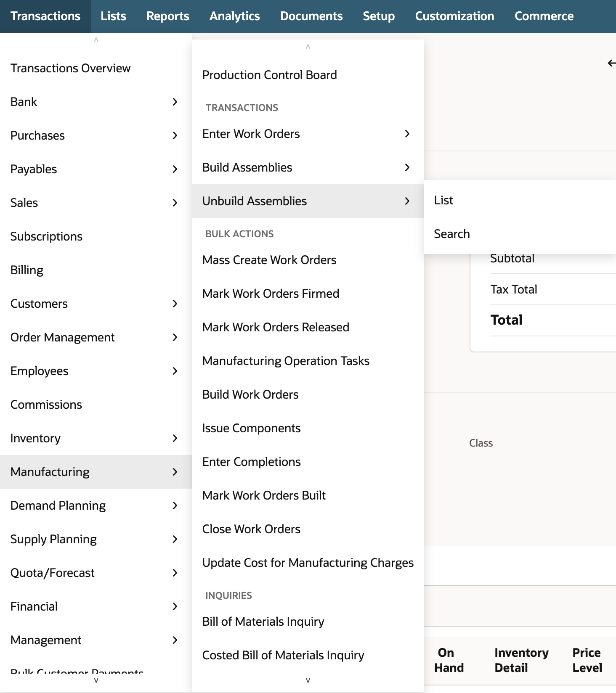Expand Supply Planning chevron

pos(175,539)
